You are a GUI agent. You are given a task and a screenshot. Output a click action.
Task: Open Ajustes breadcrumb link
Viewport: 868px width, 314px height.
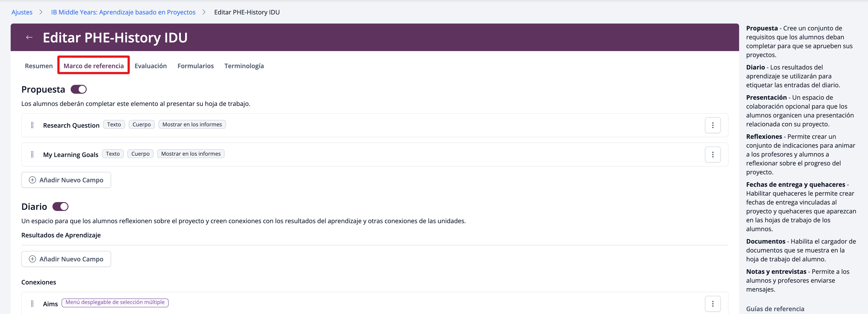tap(22, 12)
